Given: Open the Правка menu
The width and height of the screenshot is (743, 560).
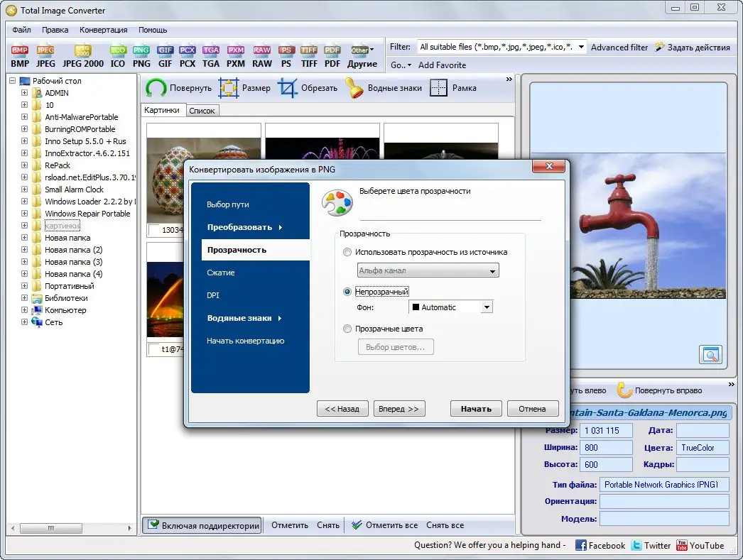Looking at the screenshot, I should 55,30.
